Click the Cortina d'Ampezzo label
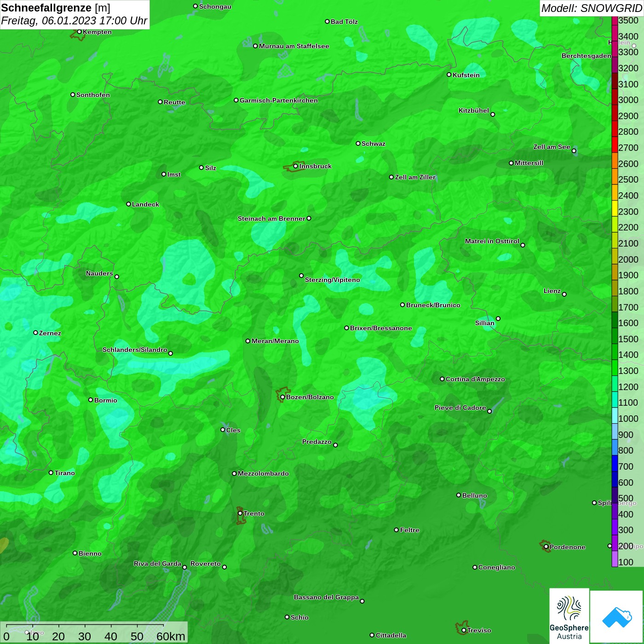 pyautogui.click(x=475, y=379)
